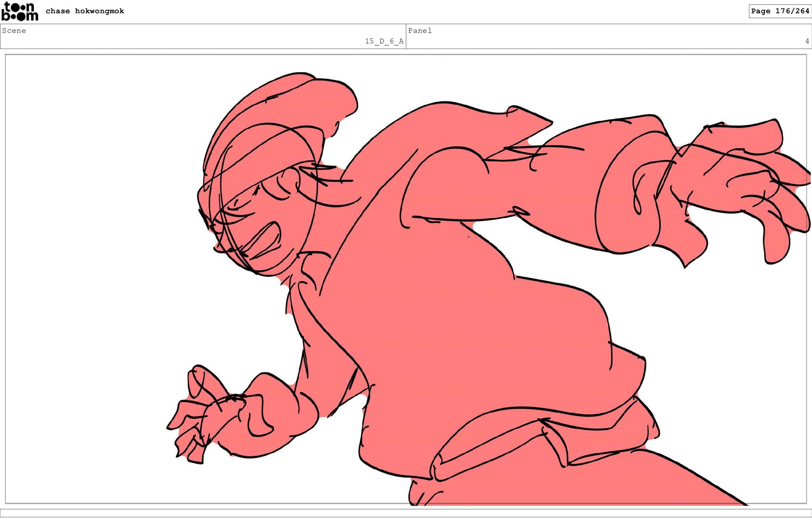Click the empty notes strip below the panel
This screenshot has height=525, width=812.
click(406, 513)
